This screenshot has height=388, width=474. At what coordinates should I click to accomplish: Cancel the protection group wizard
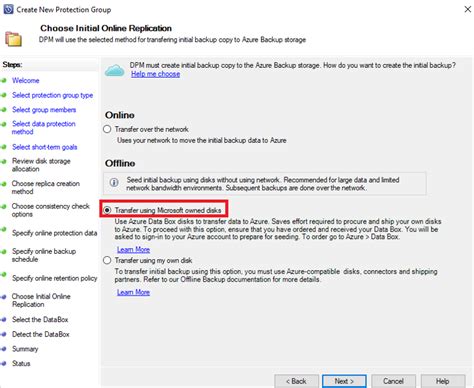point(393,381)
